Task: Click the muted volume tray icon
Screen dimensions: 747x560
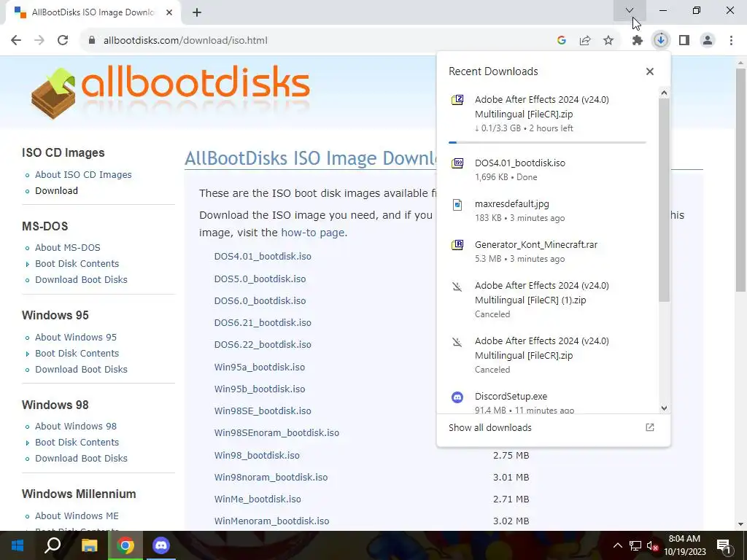Action: tap(652, 545)
